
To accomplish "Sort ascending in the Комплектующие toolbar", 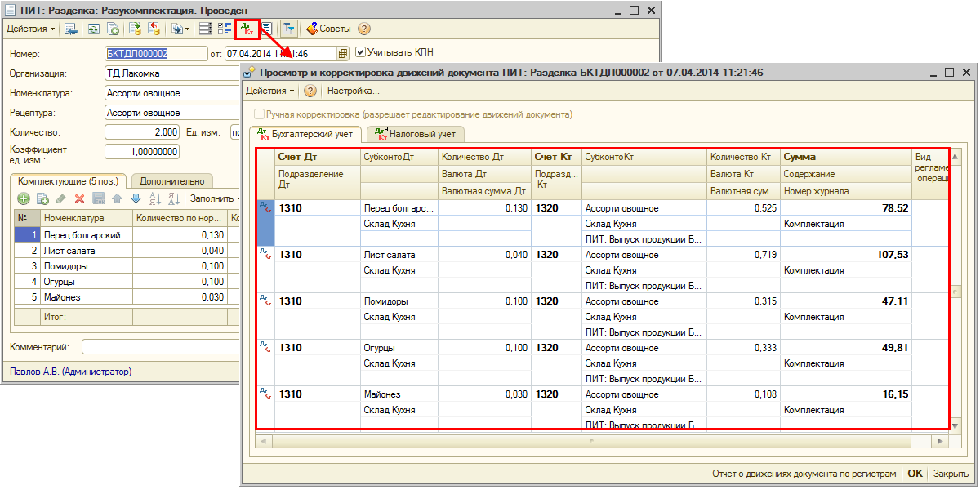I will click(x=154, y=198).
